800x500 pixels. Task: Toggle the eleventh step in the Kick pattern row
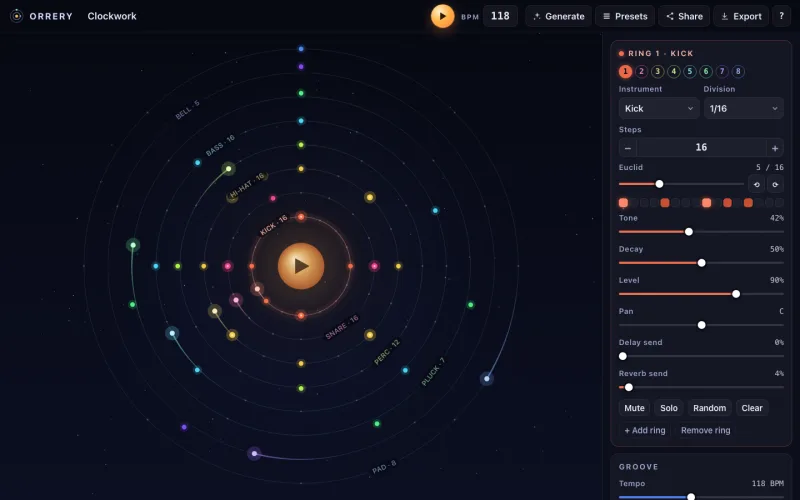point(728,203)
